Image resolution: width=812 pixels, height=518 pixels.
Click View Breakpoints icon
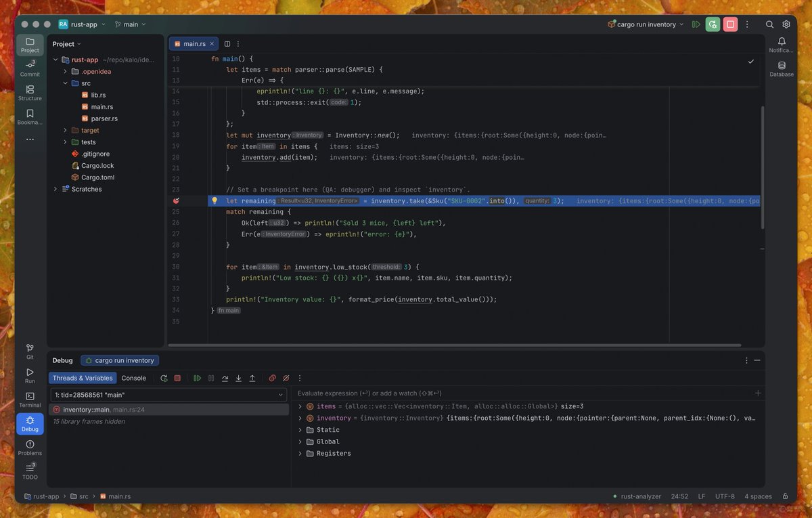pos(272,378)
